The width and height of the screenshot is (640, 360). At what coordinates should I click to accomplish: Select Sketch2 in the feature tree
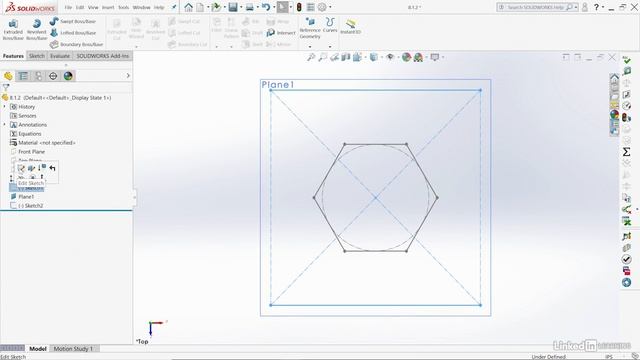[27, 206]
